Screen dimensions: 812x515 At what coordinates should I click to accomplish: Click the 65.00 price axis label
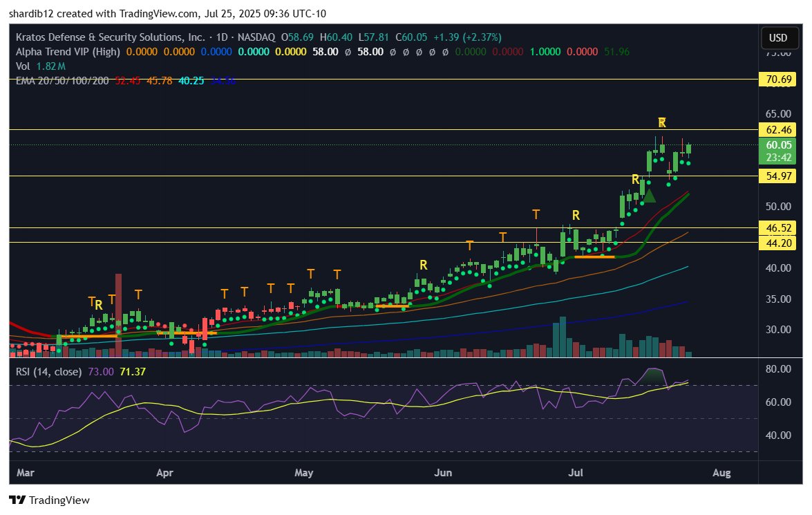click(778, 114)
